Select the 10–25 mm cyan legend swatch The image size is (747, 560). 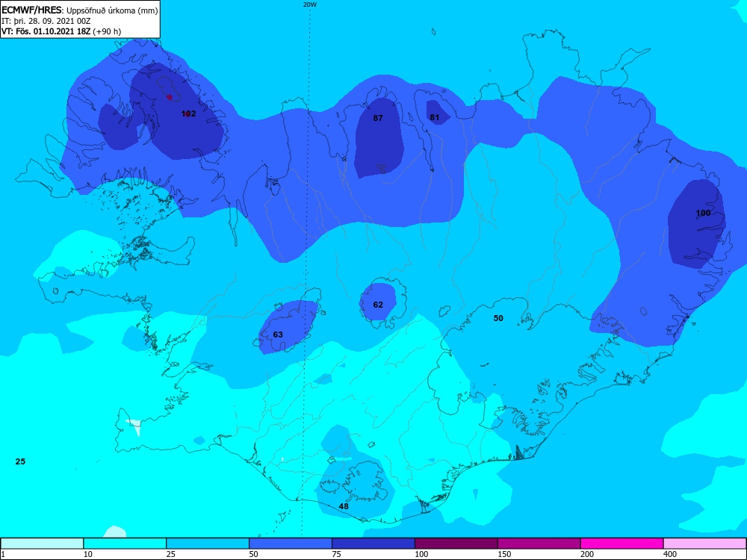tap(125, 544)
